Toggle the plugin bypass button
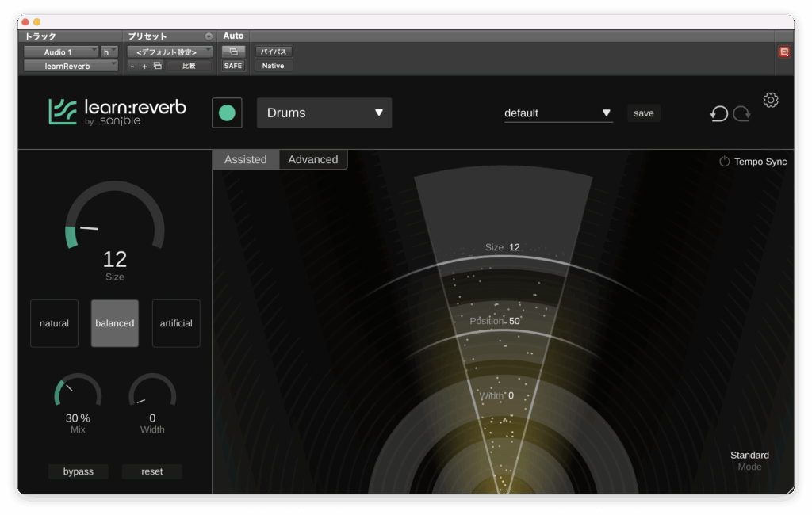Viewport: 812px width, 515px height. pos(79,471)
